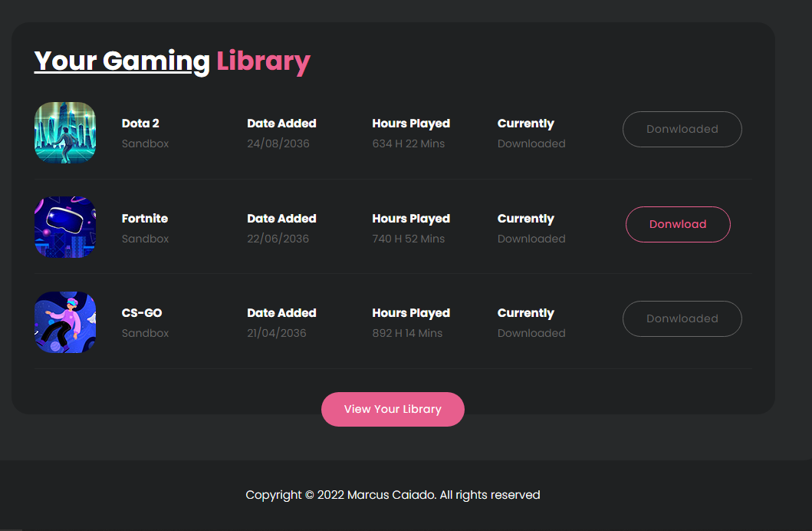Select the Dota 2 title text
The image size is (812, 531).
click(140, 124)
